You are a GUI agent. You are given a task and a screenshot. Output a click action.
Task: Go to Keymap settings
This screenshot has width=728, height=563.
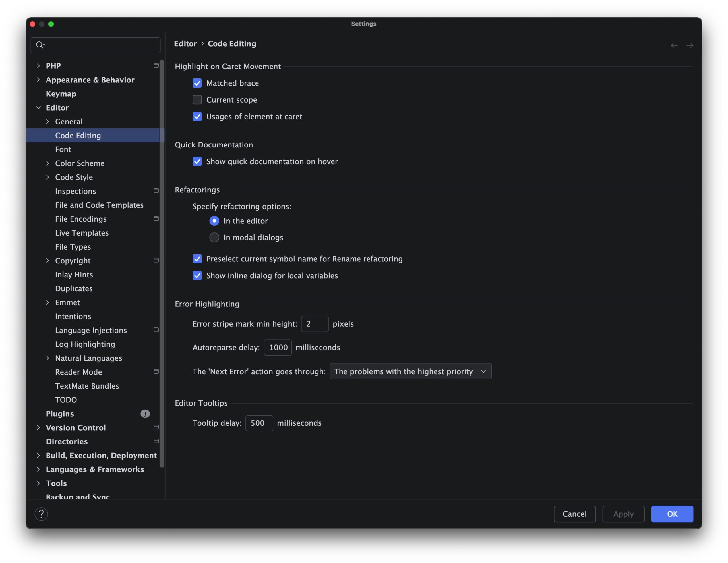point(61,94)
